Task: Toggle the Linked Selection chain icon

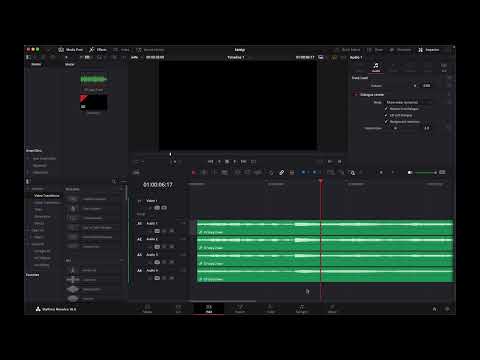Action: 281,172
